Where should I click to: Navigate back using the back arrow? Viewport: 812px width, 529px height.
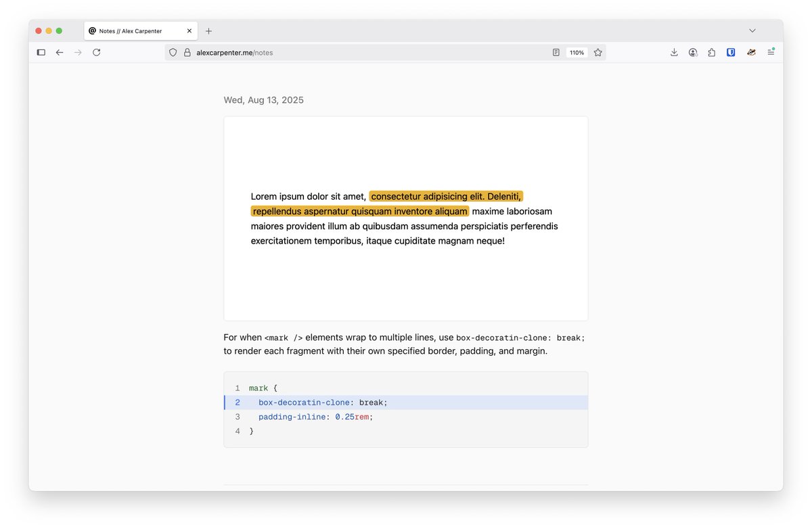point(59,52)
